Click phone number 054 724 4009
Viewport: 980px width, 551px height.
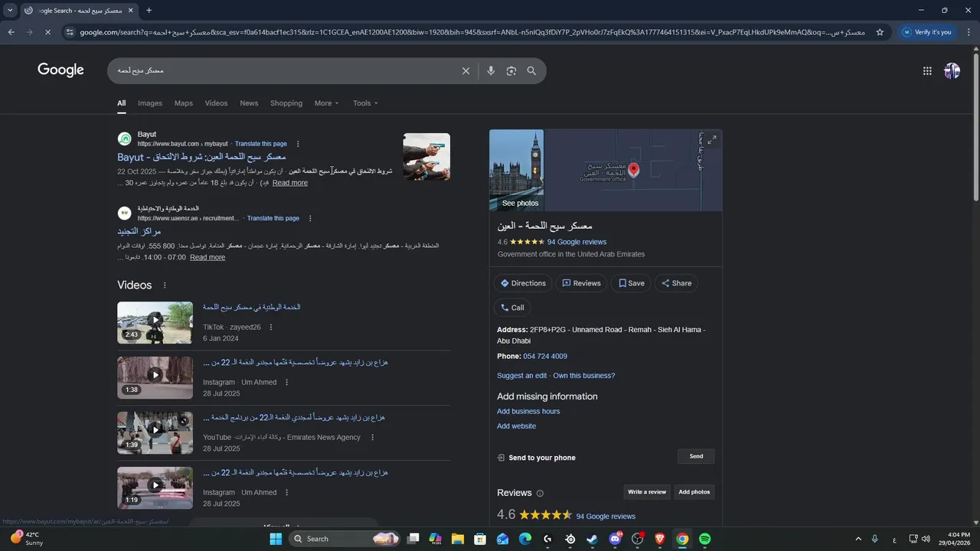click(x=545, y=357)
